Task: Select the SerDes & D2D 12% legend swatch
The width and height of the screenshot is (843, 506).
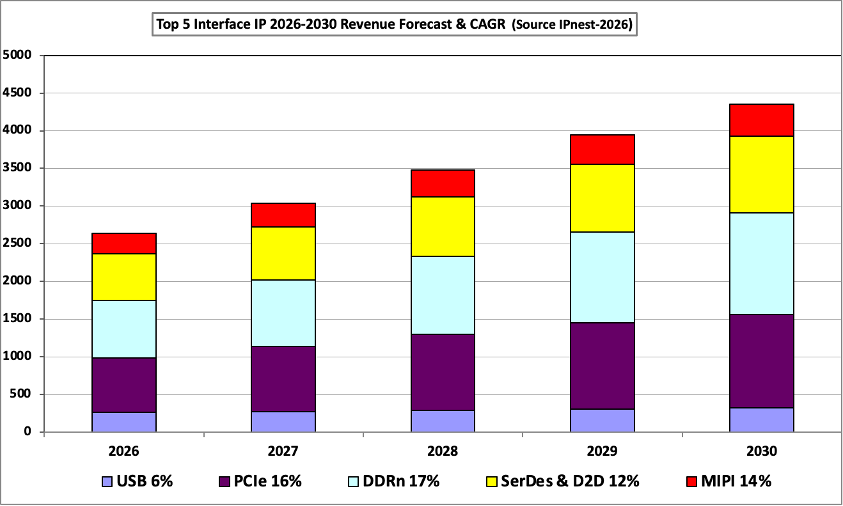Action: pos(491,481)
